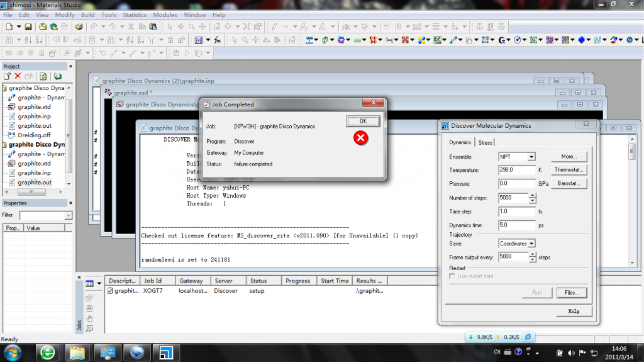Click the Status column header in Jobs

[x=264, y=281]
